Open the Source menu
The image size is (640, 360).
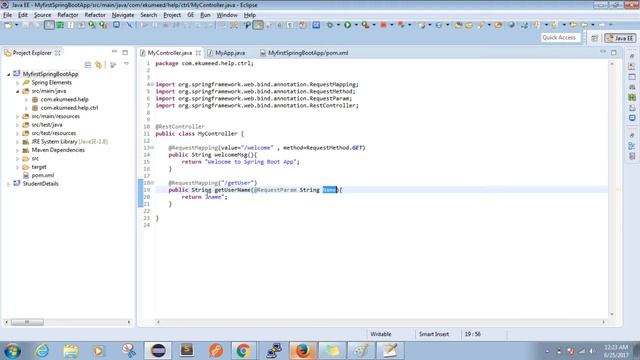click(42, 15)
